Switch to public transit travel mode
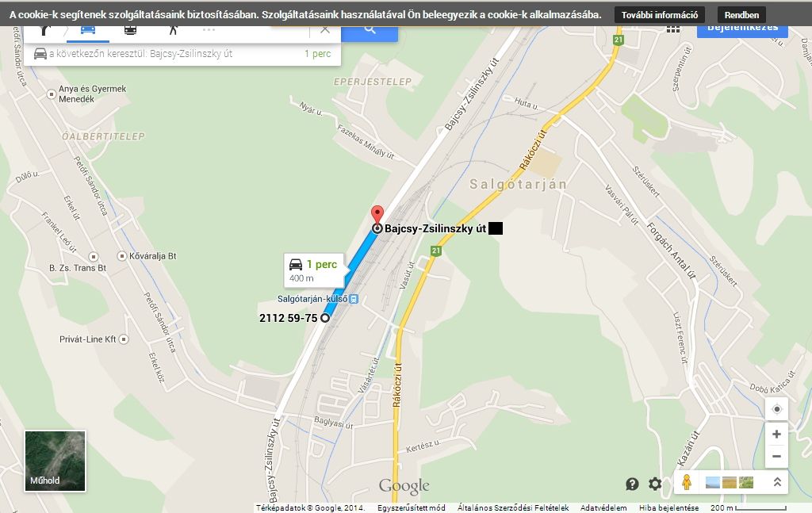Image resolution: width=812 pixels, height=513 pixels. pyautogui.click(x=131, y=30)
